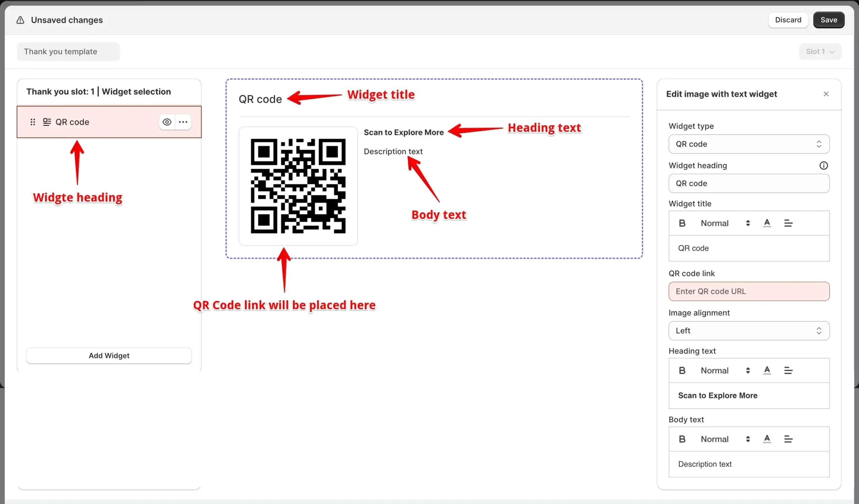Click the Widget heading input field
Screen dimensions: 859x504
pyautogui.click(x=749, y=184)
